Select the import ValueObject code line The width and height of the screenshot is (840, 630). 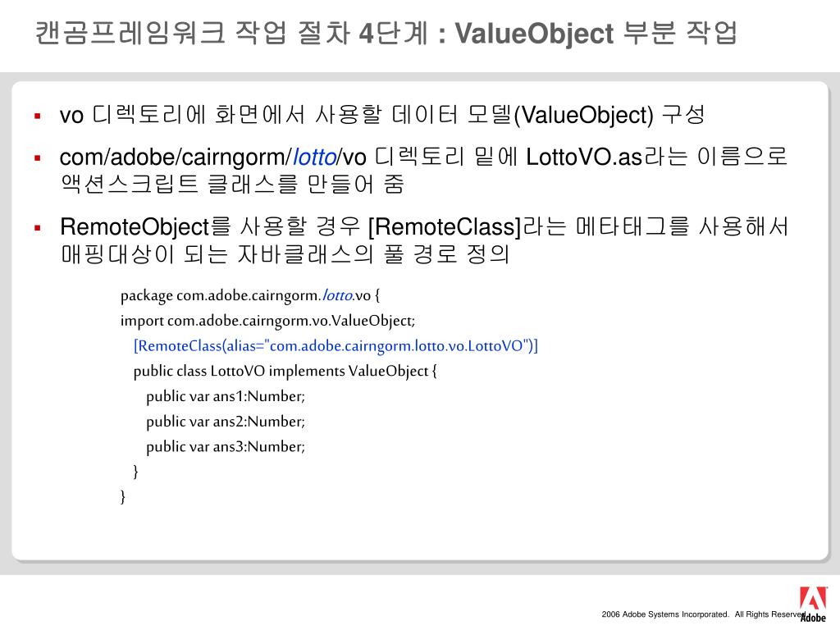click(x=267, y=321)
